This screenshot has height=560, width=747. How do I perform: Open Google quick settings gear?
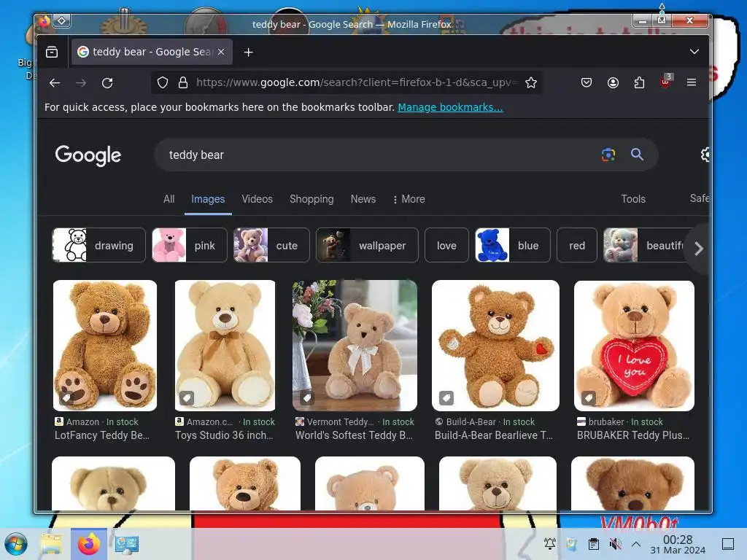(705, 155)
